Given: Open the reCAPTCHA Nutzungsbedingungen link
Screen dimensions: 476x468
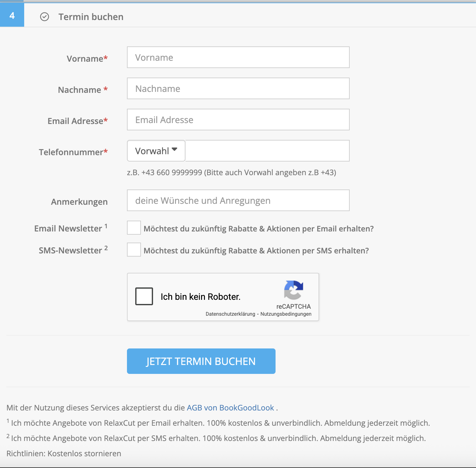Looking at the screenshot, I should (286, 314).
